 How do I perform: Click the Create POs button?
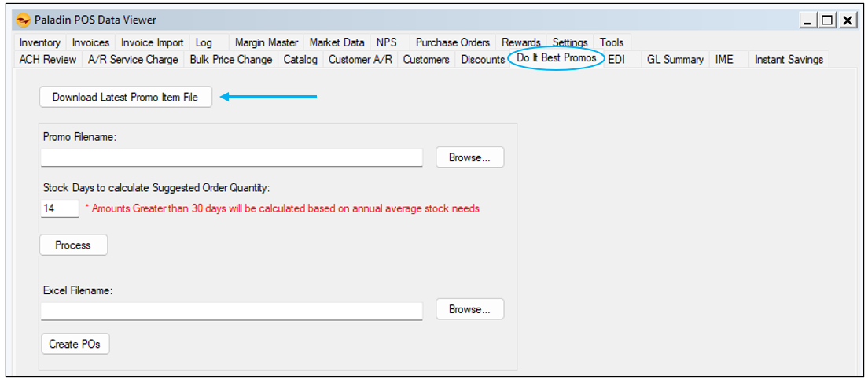click(x=75, y=344)
